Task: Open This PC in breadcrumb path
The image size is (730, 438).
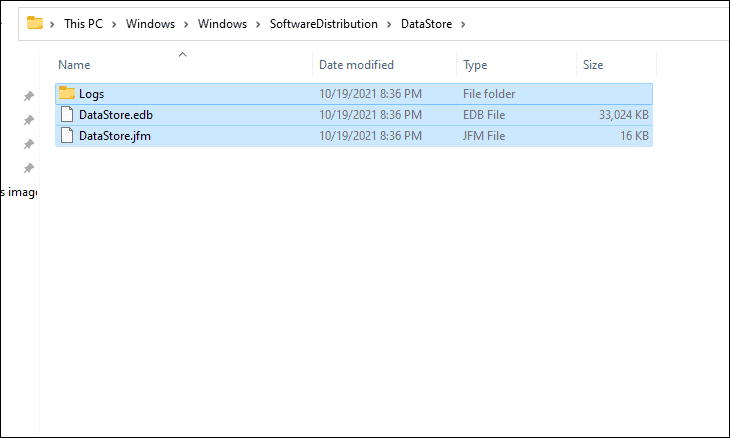Action: point(83,24)
